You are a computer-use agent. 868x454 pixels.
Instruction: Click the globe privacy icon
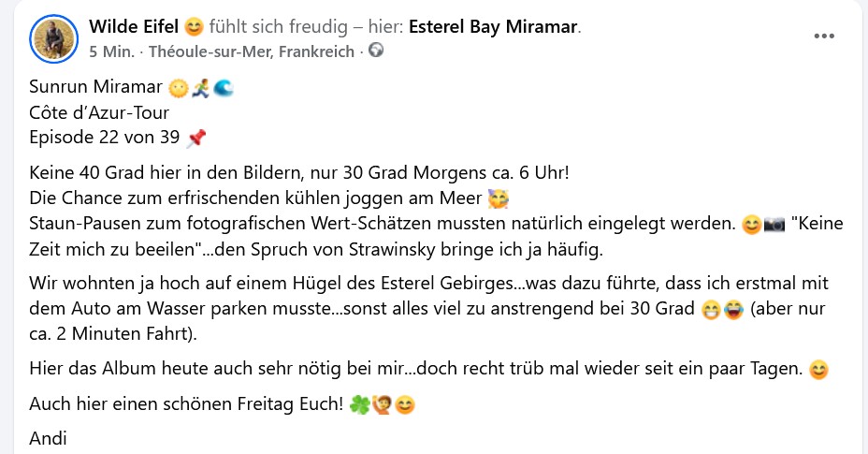376,51
